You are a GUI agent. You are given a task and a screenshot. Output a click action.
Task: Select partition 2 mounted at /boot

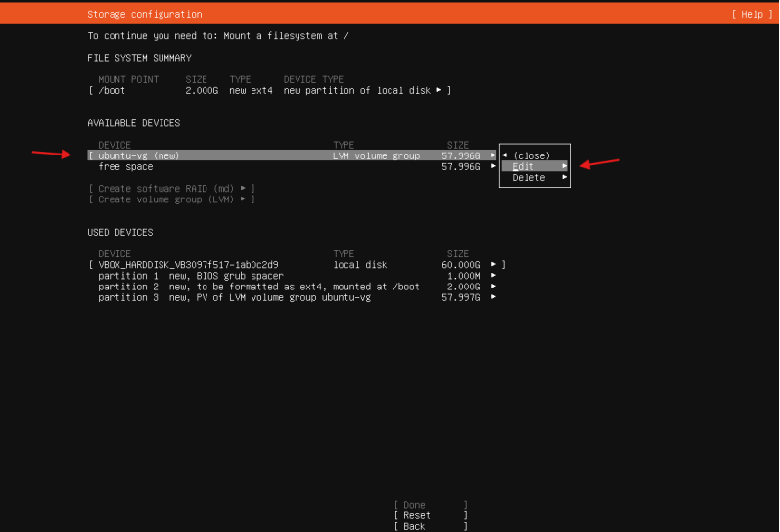coord(258,287)
